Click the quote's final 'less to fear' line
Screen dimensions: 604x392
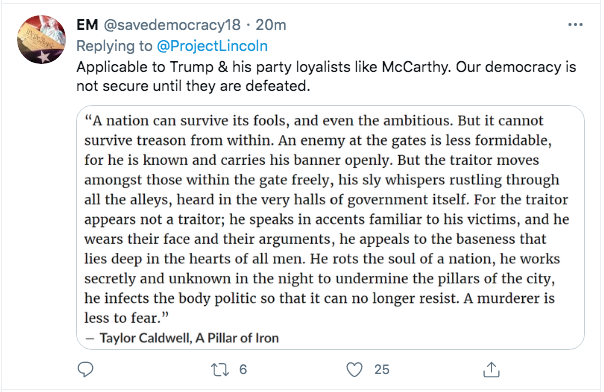click(x=126, y=318)
